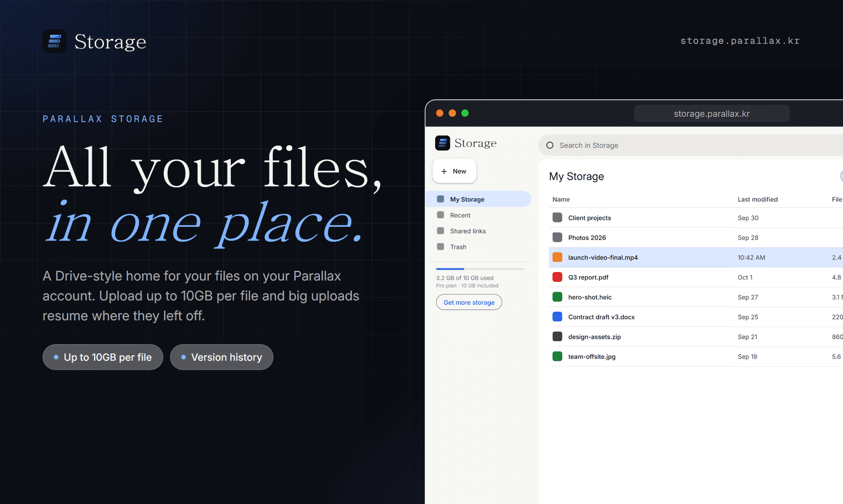Click the red Q3 report.pdf file icon
843x504 pixels.
(x=557, y=277)
